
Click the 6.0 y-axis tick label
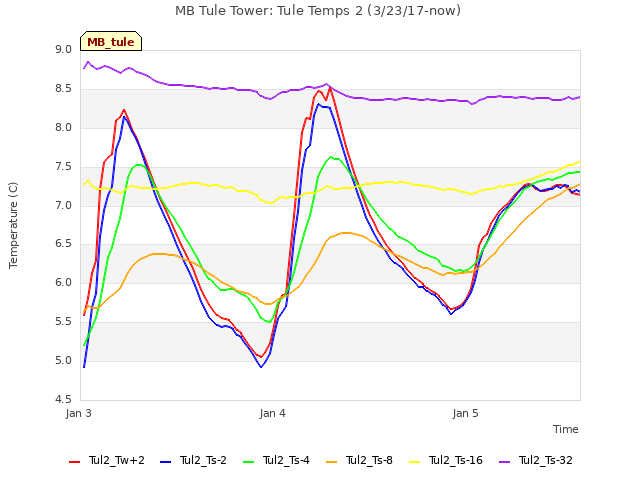click(x=63, y=283)
